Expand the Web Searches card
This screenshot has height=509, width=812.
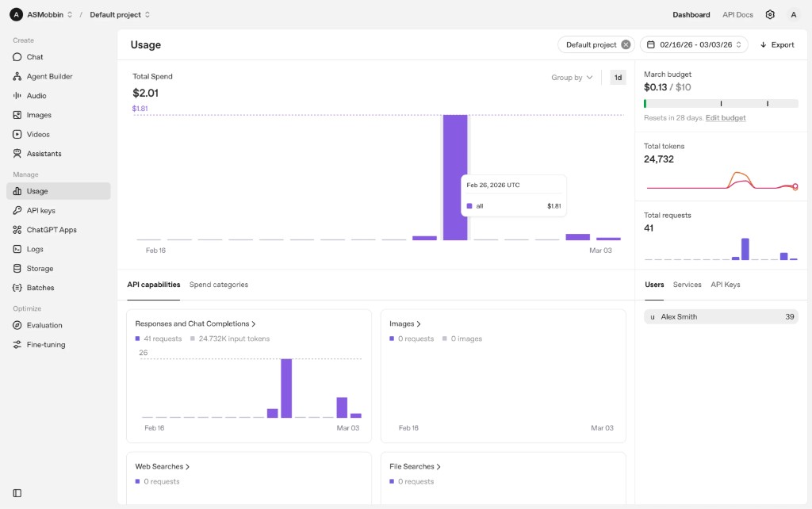(x=162, y=466)
